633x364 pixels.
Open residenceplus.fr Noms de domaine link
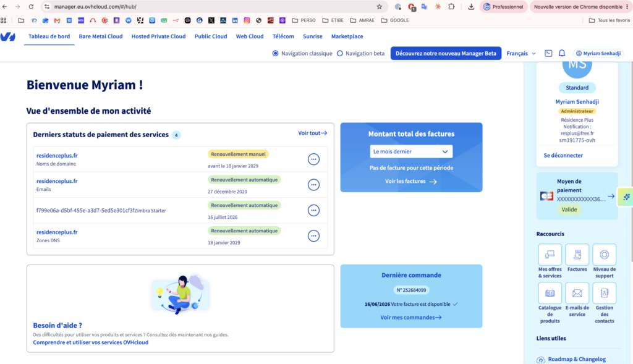[x=57, y=155]
